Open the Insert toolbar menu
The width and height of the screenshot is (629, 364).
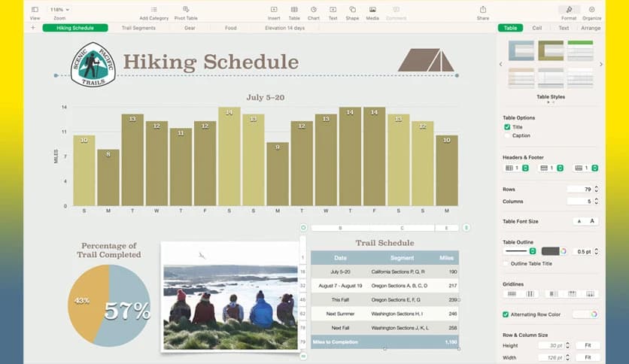tap(274, 9)
